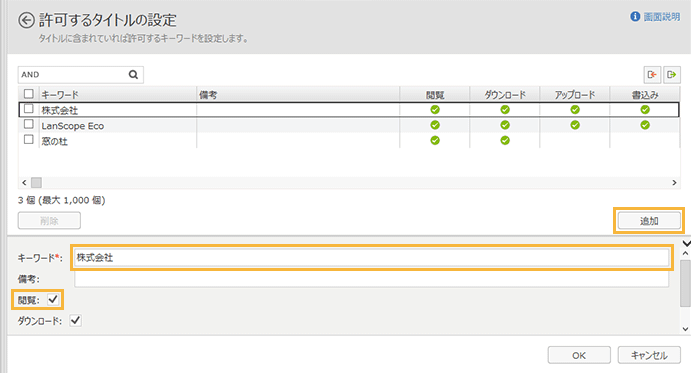Click 株式会社 row's 閲覧 green check
This screenshot has width=691, height=373.
tap(435, 110)
